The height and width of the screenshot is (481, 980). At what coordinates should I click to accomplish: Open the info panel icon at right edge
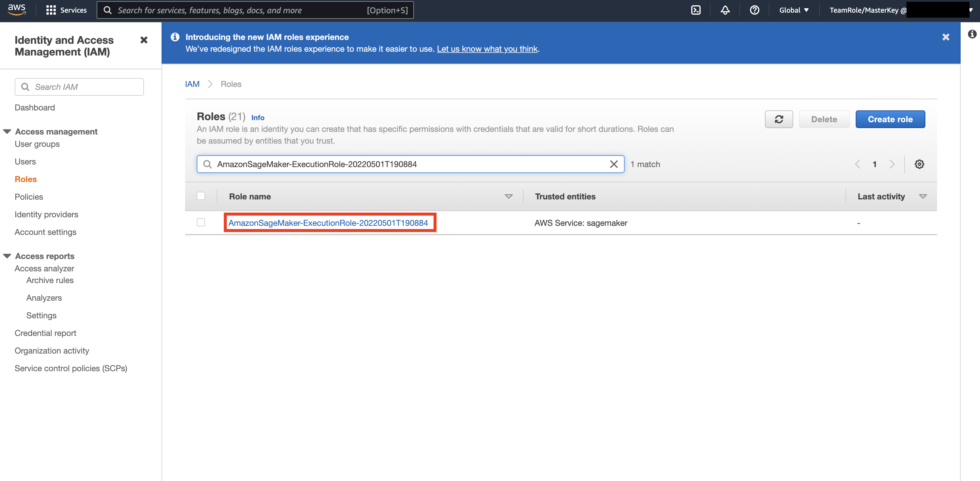(972, 34)
